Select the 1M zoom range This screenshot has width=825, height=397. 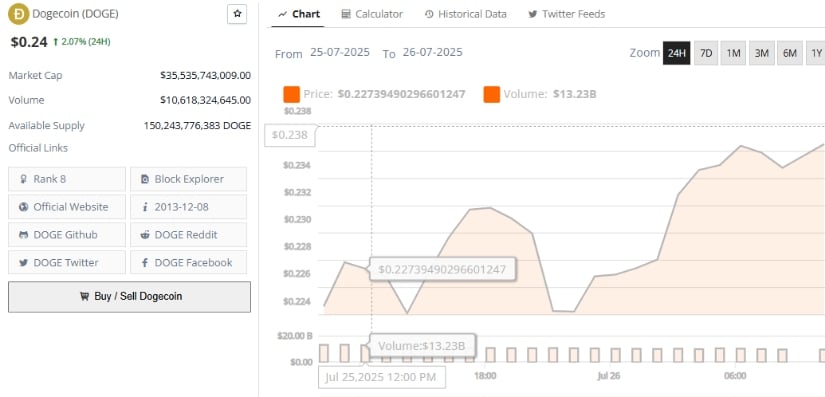(x=733, y=53)
